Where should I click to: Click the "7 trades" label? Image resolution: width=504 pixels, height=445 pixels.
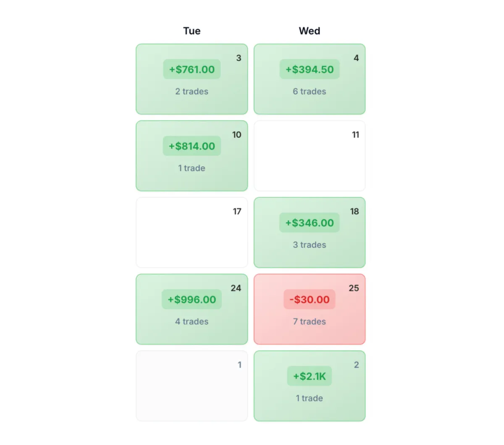point(310,321)
